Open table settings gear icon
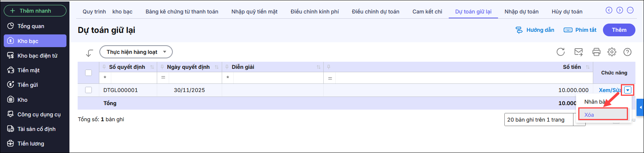Image resolution: width=644 pixels, height=153 pixels. [x=612, y=52]
